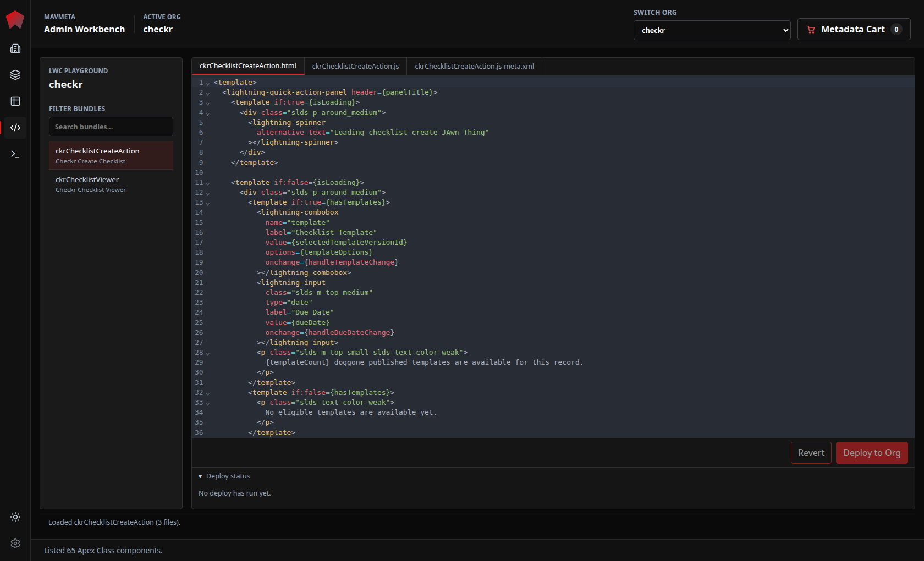Image resolution: width=924 pixels, height=561 pixels.
Task: Click 'Listed 65 Apex Class components.' status
Action: click(103, 551)
